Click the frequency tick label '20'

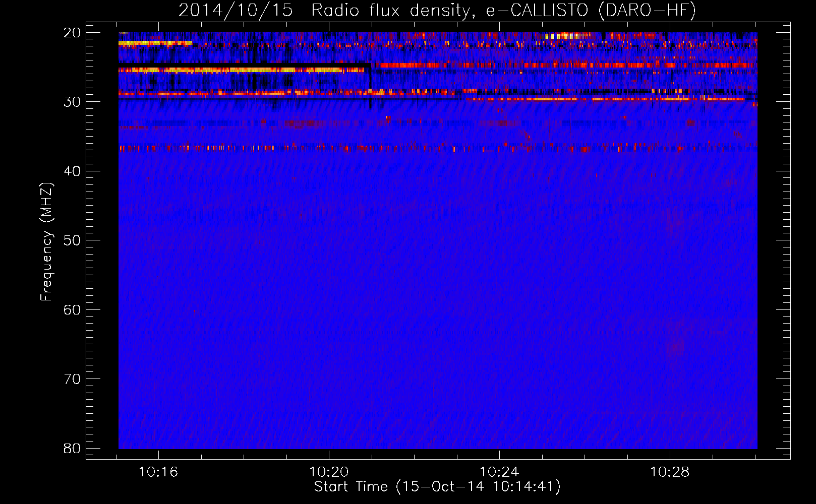72,33
